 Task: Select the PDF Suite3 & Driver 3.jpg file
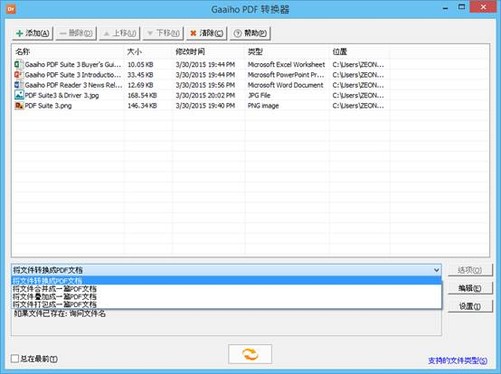(x=62, y=96)
